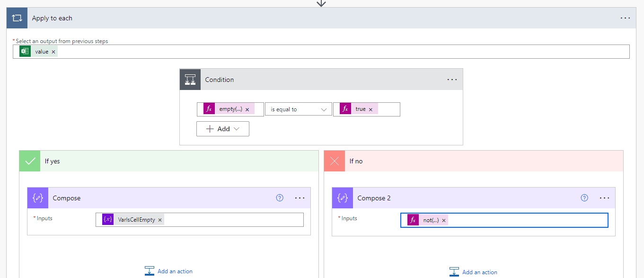The height and width of the screenshot is (278, 644).
Task: Click the Apply to each loop icon
Action: pyautogui.click(x=17, y=18)
